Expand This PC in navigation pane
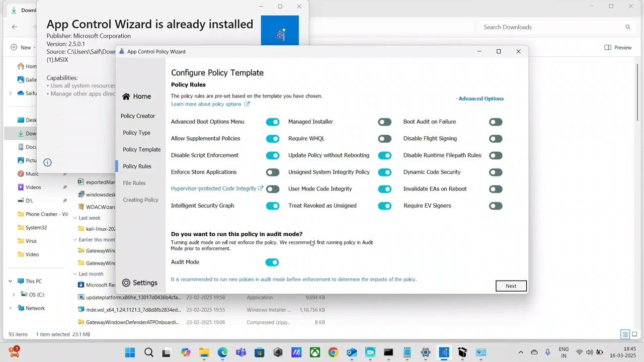Image resolution: width=644 pixels, height=362 pixels. tap(10, 282)
